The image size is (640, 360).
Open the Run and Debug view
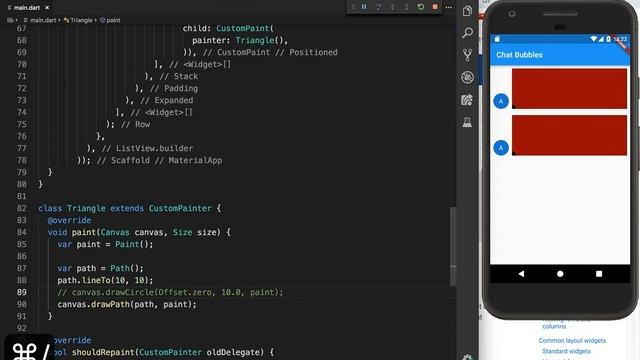(x=467, y=77)
